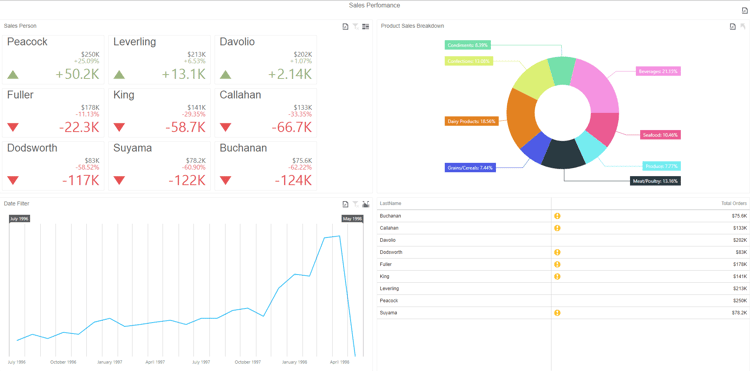Click drill-up icon in Product Sales Breakdown

click(743, 27)
